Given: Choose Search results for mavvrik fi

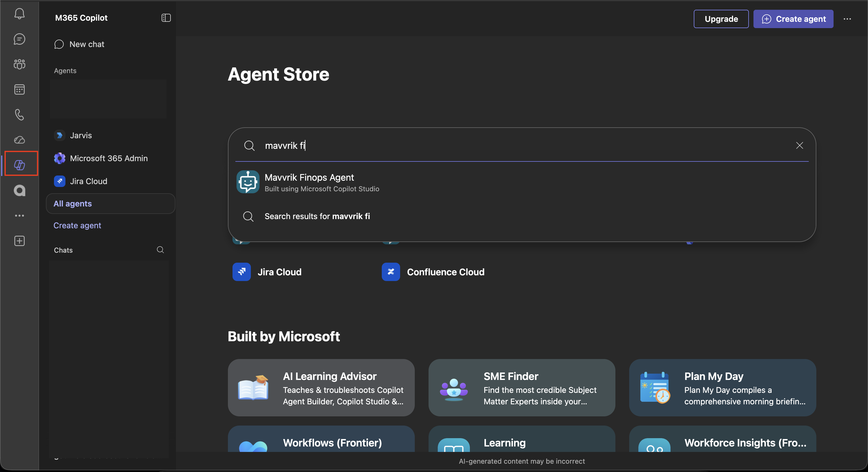Looking at the screenshot, I should [522, 216].
